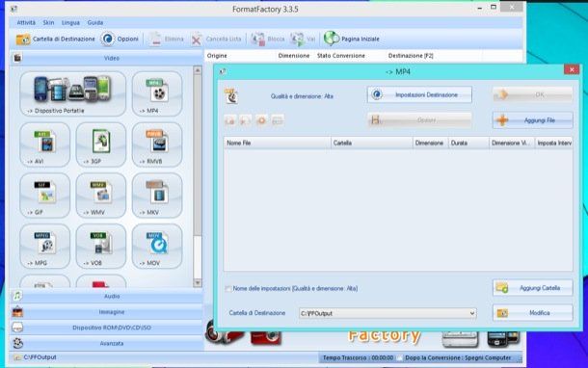Click the fourth small icon above Nome File

pos(277,120)
